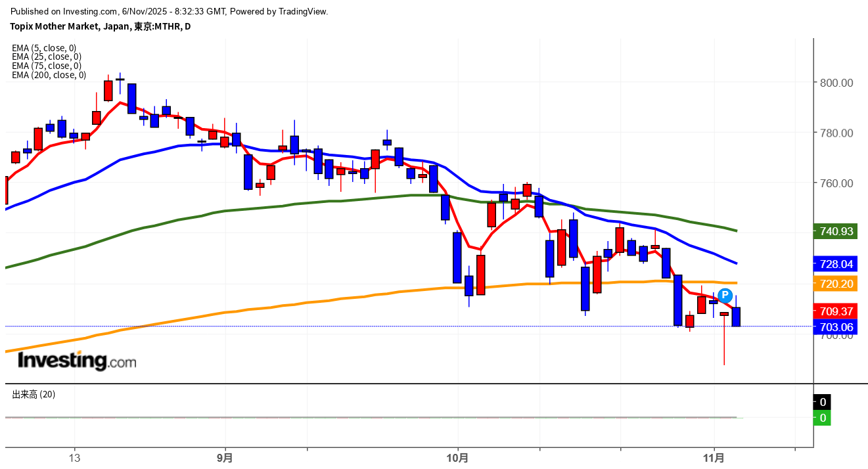Click the blue P marker icon

(725, 295)
